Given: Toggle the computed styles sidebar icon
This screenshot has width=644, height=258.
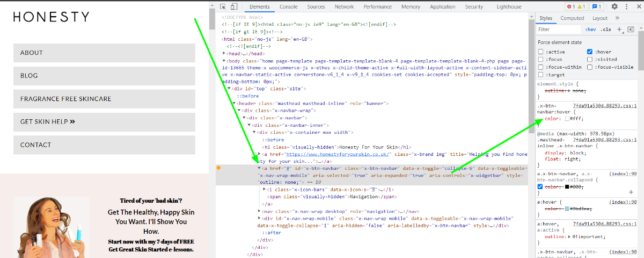Looking at the screenshot, I should 631,30.
